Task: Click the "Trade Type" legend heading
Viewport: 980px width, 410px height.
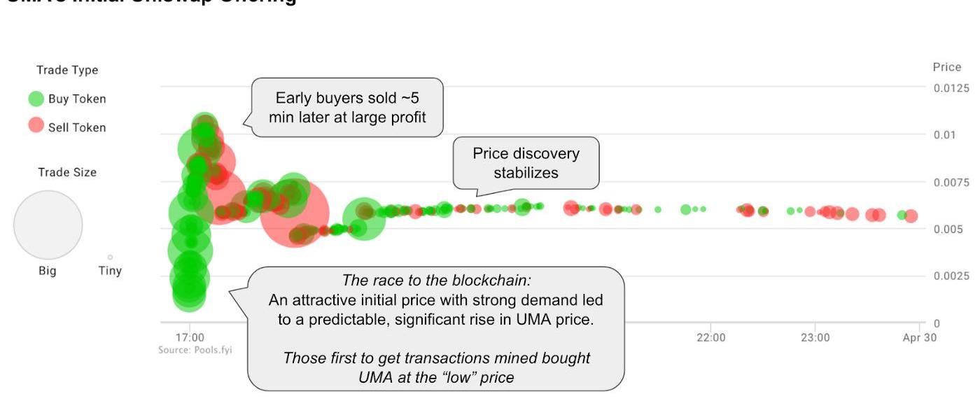Action: 67,70
